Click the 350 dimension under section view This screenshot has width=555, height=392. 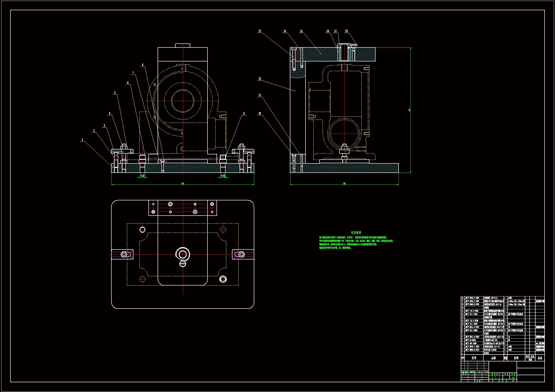point(344,184)
